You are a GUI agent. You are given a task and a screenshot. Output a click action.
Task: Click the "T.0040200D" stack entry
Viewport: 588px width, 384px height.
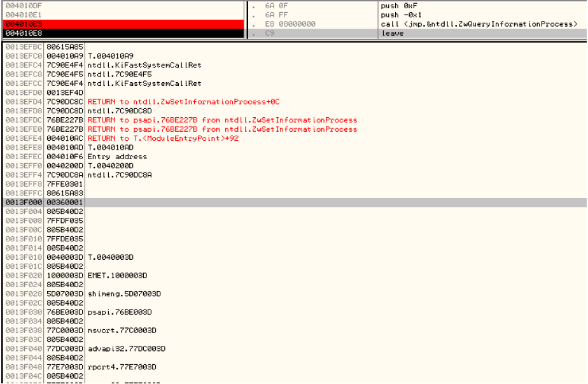pos(110,166)
